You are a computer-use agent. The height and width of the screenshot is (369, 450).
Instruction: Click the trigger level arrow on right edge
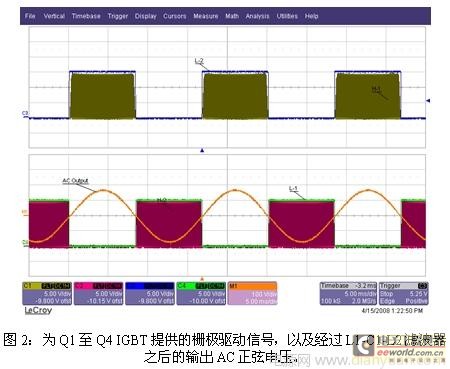pyautogui.click(x=428, y=100)
